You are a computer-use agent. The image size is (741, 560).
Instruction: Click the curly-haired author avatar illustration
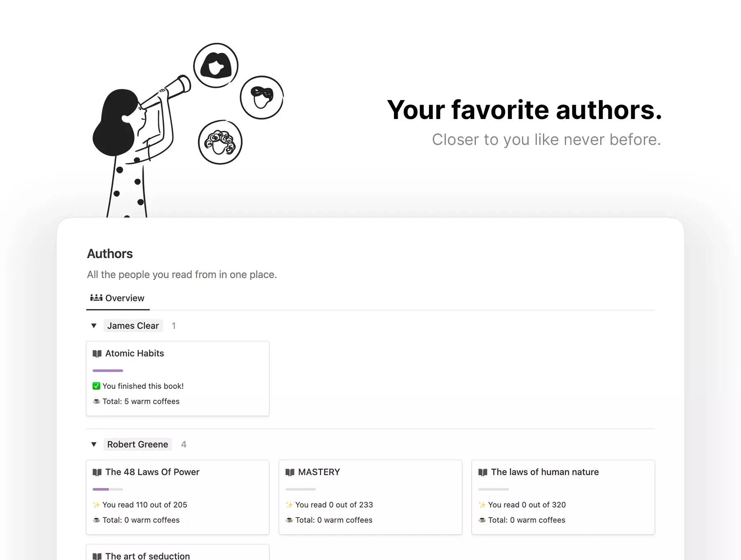[x=220, y=142]
